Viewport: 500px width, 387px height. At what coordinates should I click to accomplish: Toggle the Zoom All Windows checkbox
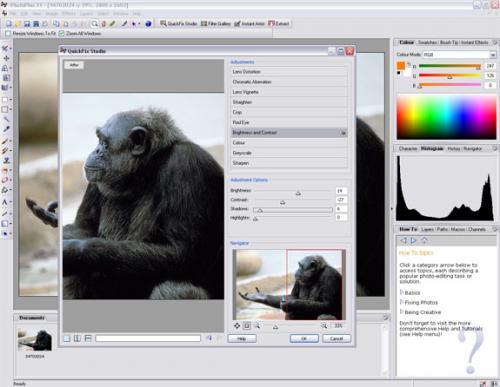point(61,33)
